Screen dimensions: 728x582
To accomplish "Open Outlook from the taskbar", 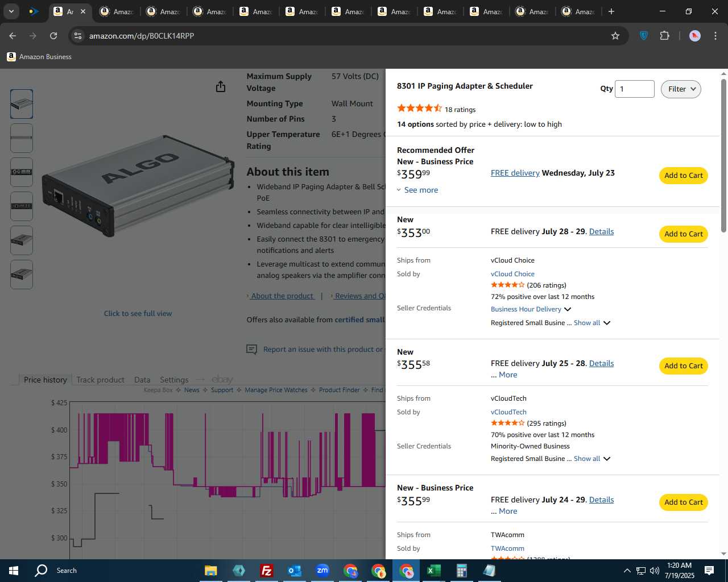I will (294, 571).
